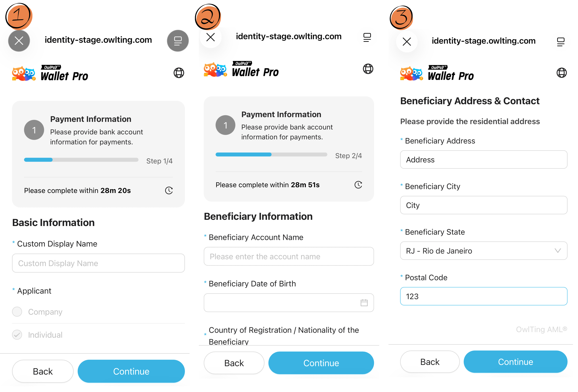Click the Step 2/4 progress bar
Viewport: 578px width, 392px height.
point(271,155)
